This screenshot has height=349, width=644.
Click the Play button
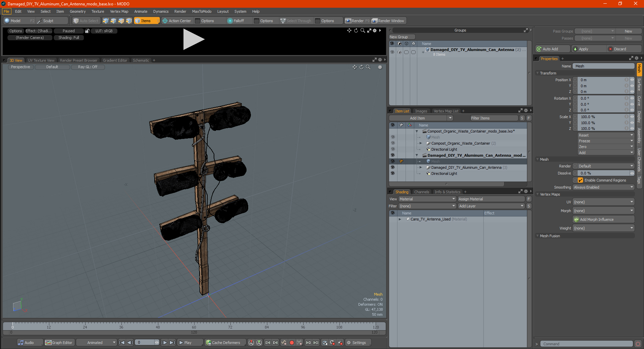coord(190,343)
